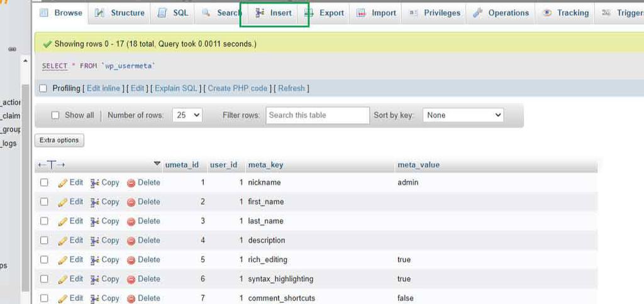
Task: Click Create PHP code link
Action: [237, 88]
